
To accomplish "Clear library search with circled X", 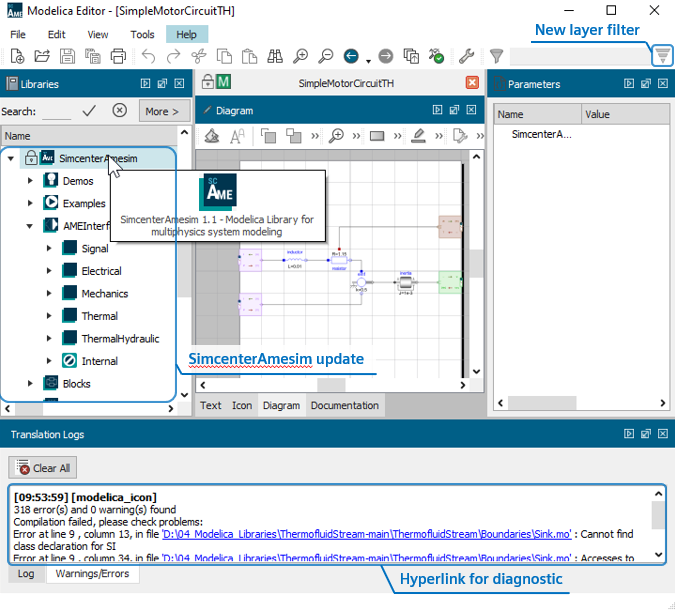I will (120, 111).
